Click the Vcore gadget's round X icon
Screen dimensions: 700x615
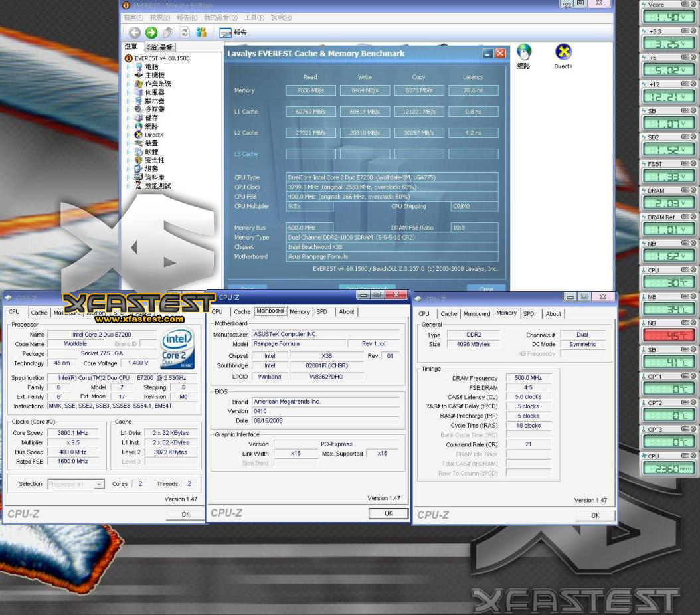click(x=693, y=5)
